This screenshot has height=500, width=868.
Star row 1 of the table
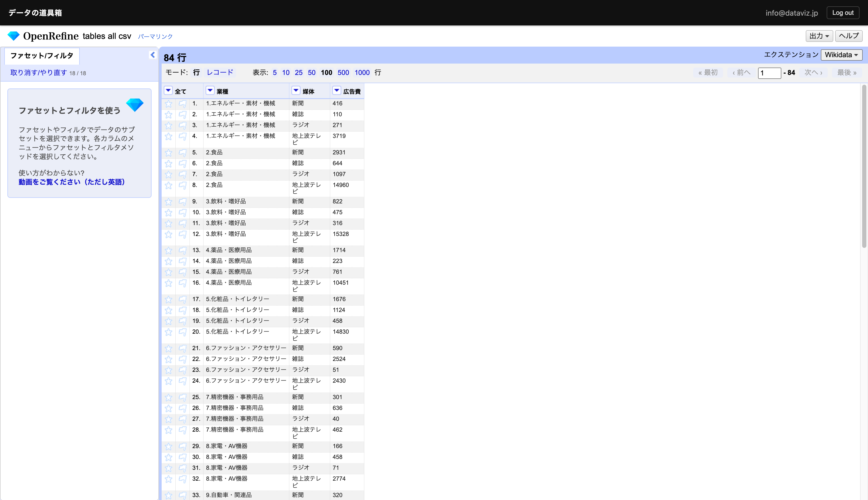click(168, 104)
